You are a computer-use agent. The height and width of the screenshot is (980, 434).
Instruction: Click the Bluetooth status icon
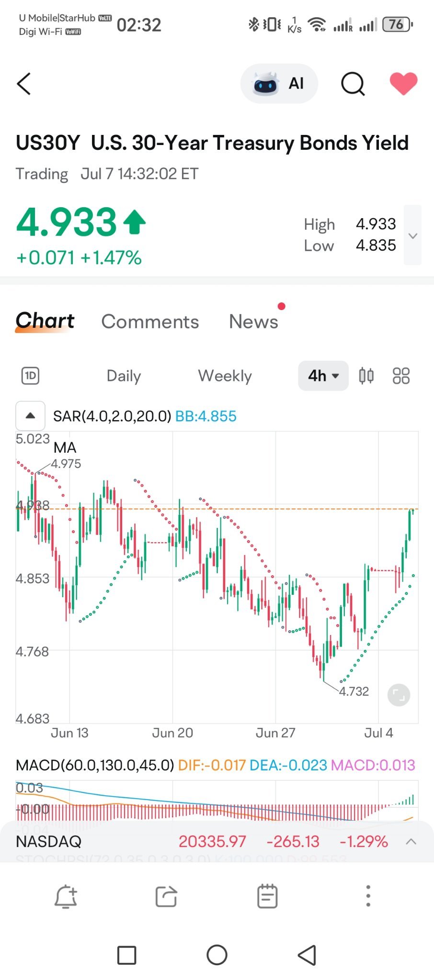[x=253, y=24]
